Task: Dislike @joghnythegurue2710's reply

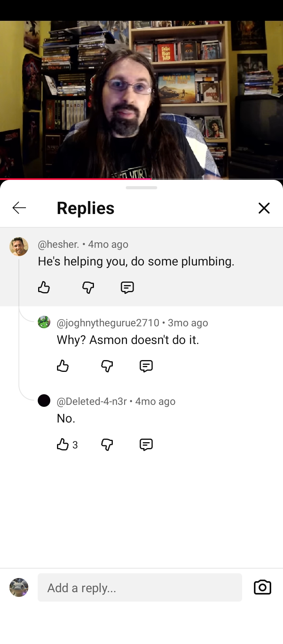Action: 107,366
